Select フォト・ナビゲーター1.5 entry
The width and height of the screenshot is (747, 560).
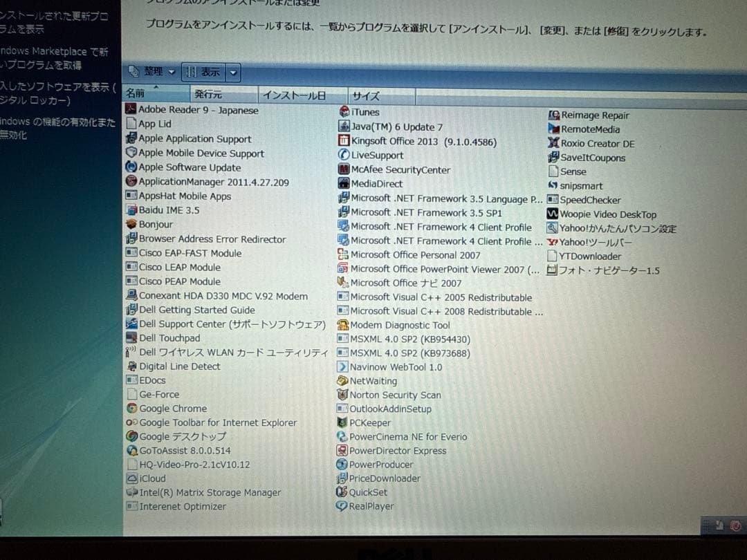click(603, 270)
